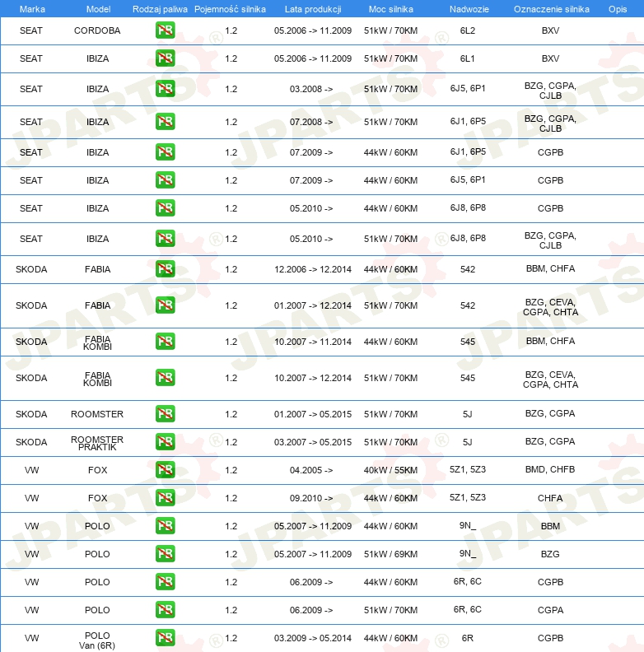Select '9N_' body code in POLO BBM row
This screenshot has height=652, width=644.
pos(468,525)
